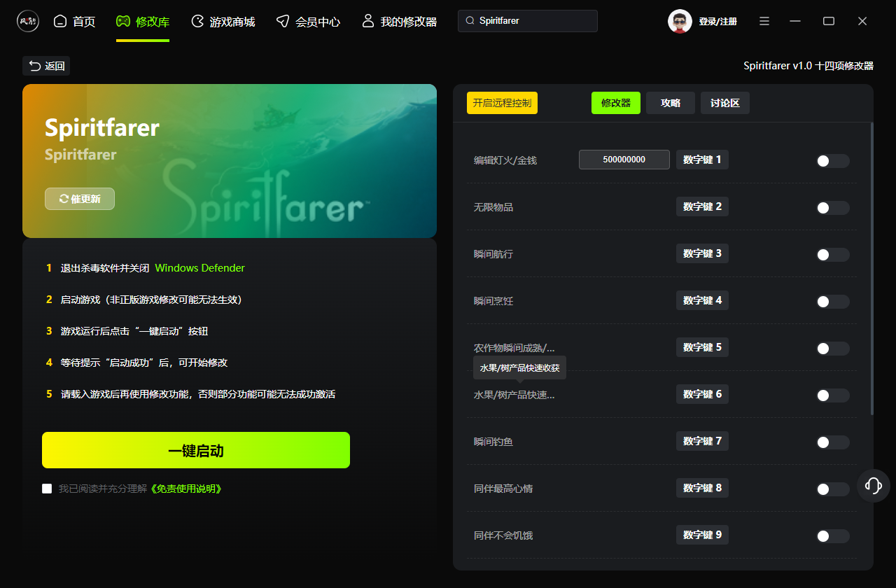Click the 数字键 7 hotkey button
Viewport: 896px width, 588px height.
tap(702, 441)
